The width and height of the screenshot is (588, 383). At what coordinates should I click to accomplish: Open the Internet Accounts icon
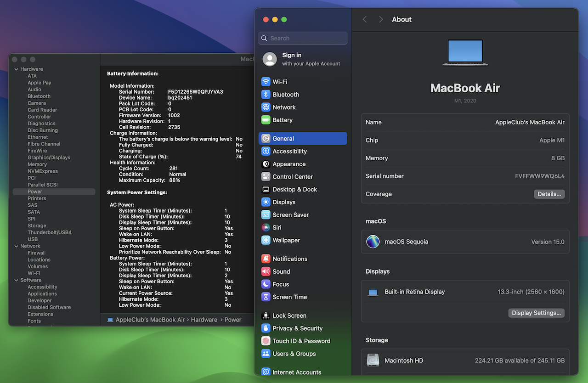click(x=266, y=372)
